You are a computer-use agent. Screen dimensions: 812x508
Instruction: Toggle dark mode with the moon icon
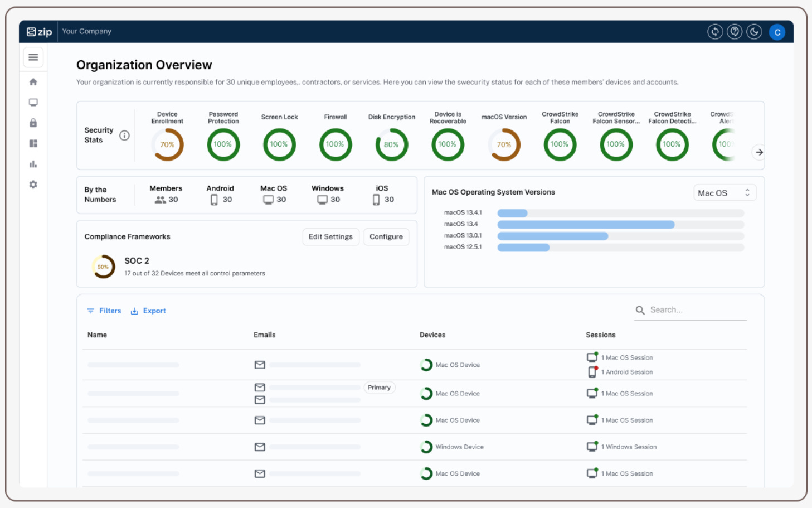pyautogui.click(x=754, y=32)
